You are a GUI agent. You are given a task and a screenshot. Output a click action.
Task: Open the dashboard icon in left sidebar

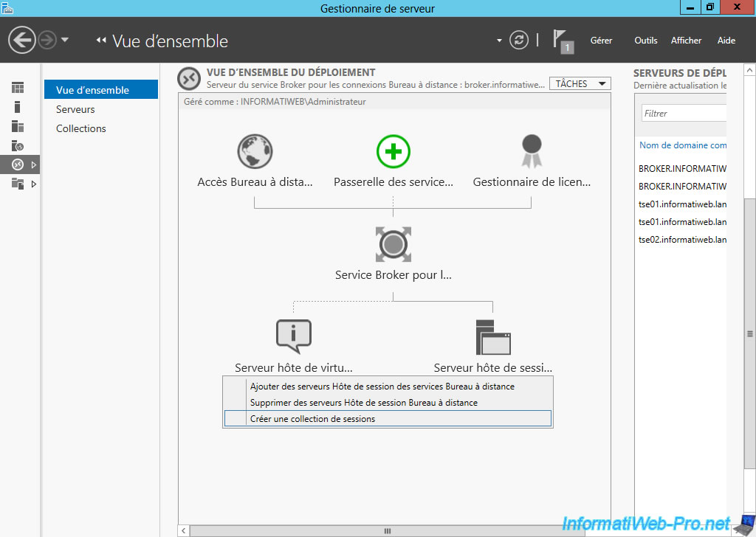pos(18,88)
